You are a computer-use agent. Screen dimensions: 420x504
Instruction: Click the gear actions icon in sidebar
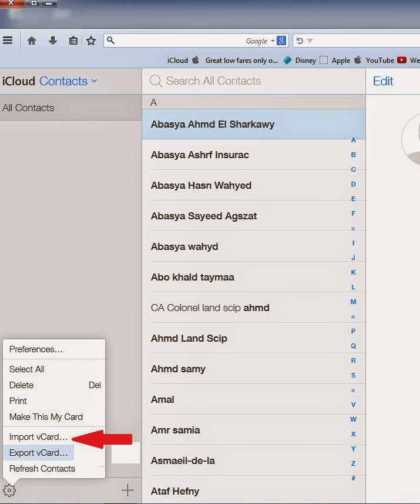tap(9, 490)
